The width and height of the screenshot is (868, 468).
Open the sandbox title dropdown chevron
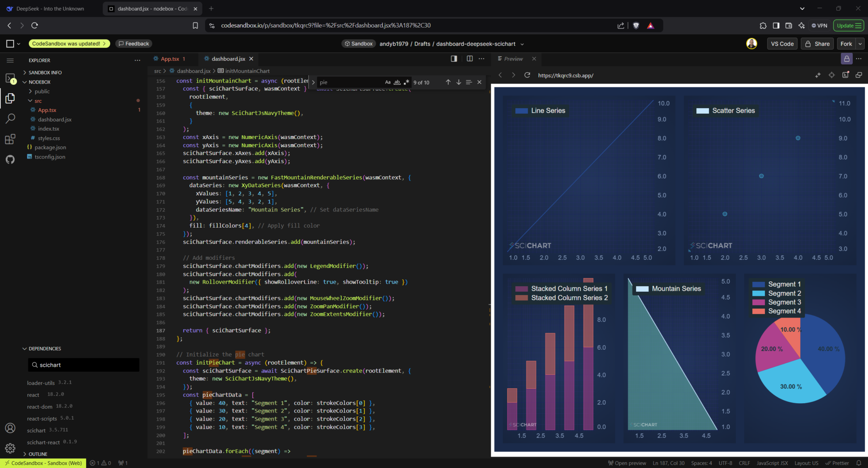(522, 44)
